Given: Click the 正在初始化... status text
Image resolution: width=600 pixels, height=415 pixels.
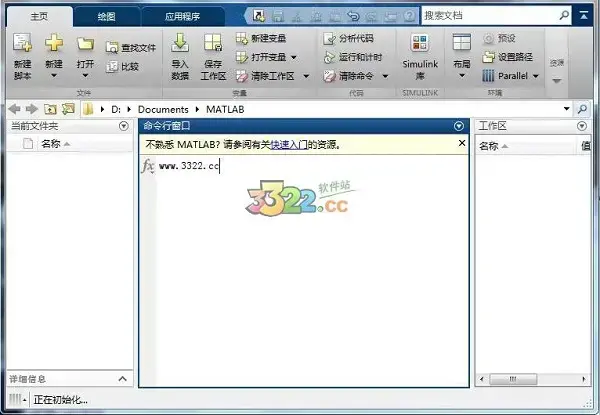Looking at the screenshot, I should pyautogui.click(x=60, y=400).
